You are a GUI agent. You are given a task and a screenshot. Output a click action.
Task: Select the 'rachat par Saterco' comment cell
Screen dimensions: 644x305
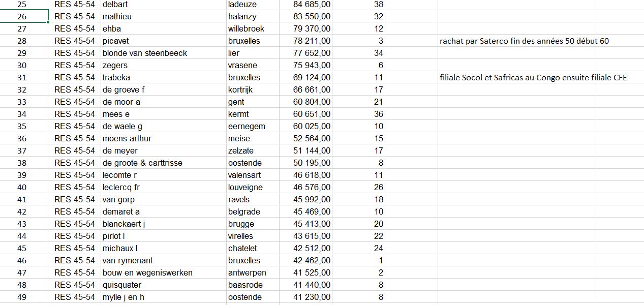[x=524, y=41]
